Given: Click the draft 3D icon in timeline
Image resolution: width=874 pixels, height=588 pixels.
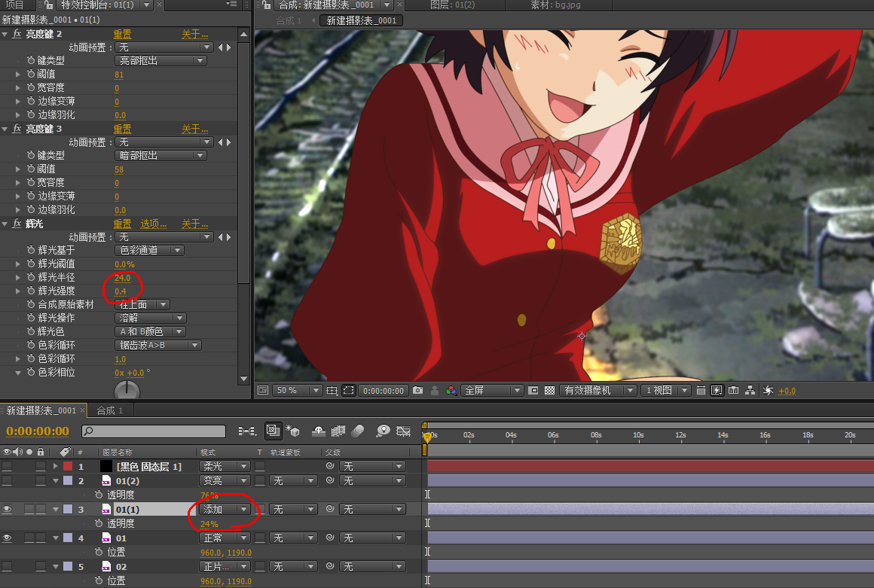Looking at the screenshot, I should (293, 431).
